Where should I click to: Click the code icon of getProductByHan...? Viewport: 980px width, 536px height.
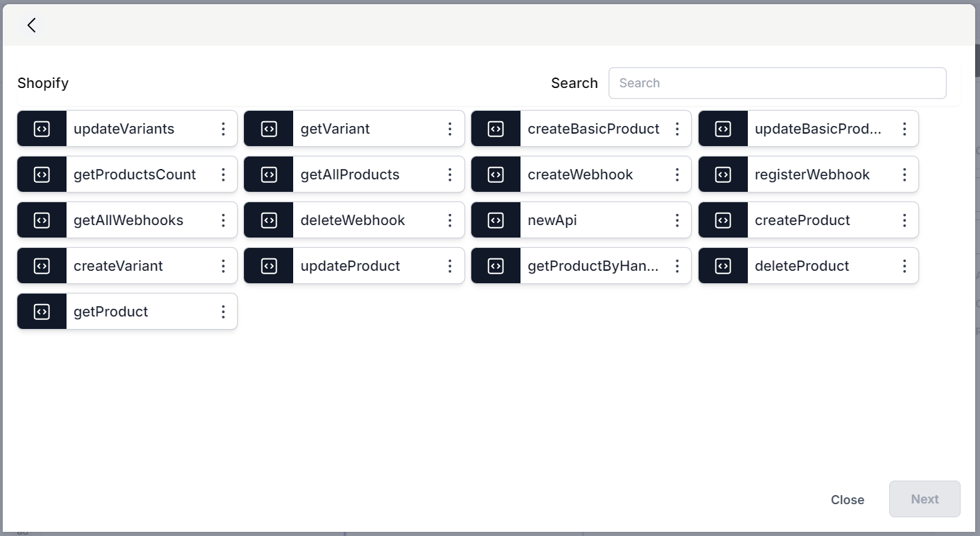click(x=496, y=266)
